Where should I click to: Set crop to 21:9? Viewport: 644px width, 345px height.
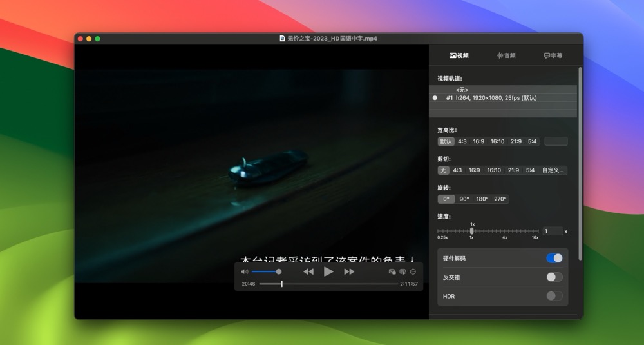click(x=513, y=170)
